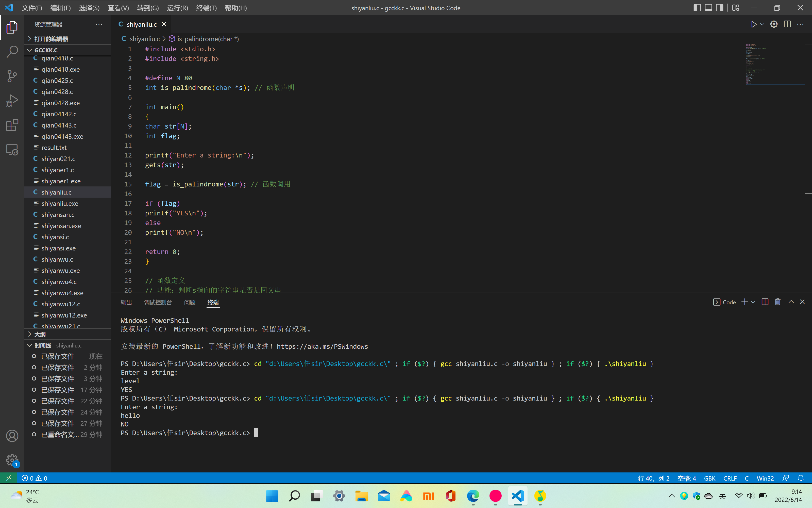This screenshot has height=508, width=812.
Task: Open Customize Layout in the title bar
Action: click(x=736, y=8)
